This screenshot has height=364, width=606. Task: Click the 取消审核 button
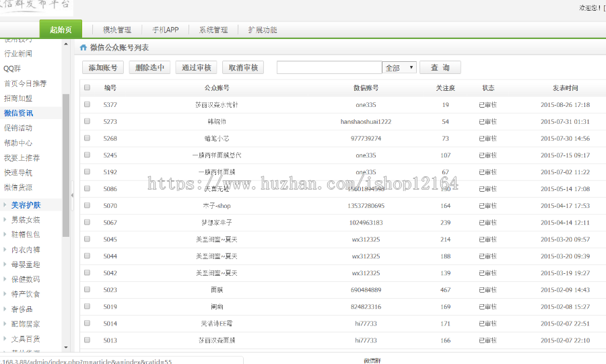(x=243, y=67)
